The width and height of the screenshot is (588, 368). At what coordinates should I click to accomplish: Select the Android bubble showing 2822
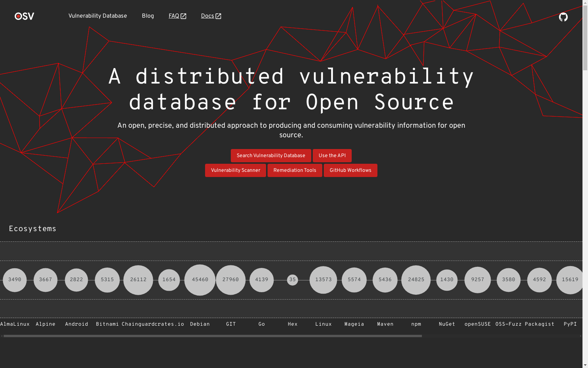pos(76,280)
